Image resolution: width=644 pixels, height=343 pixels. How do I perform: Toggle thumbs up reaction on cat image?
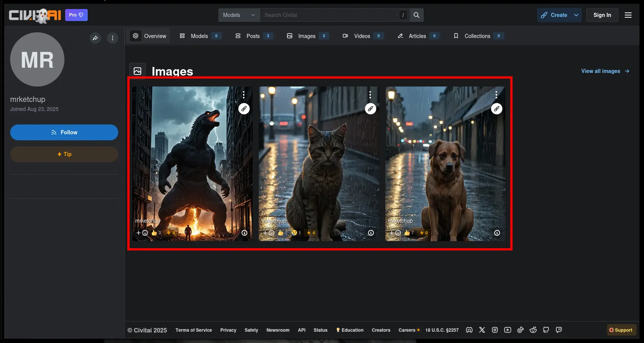(281, 233)
